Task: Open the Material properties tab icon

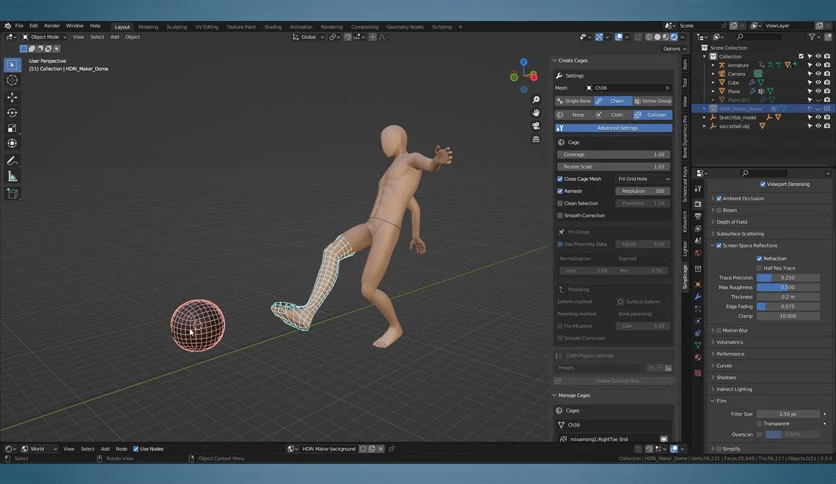Action: [698, 358]
